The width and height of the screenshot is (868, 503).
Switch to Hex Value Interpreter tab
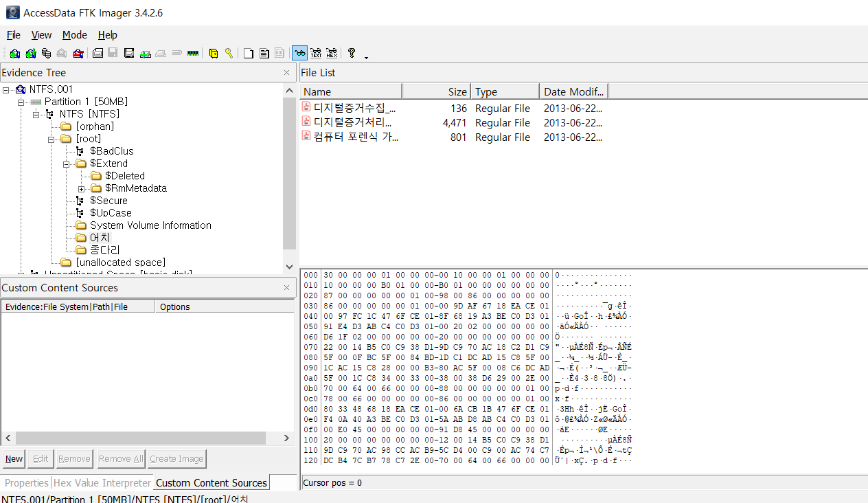[102, 482]
